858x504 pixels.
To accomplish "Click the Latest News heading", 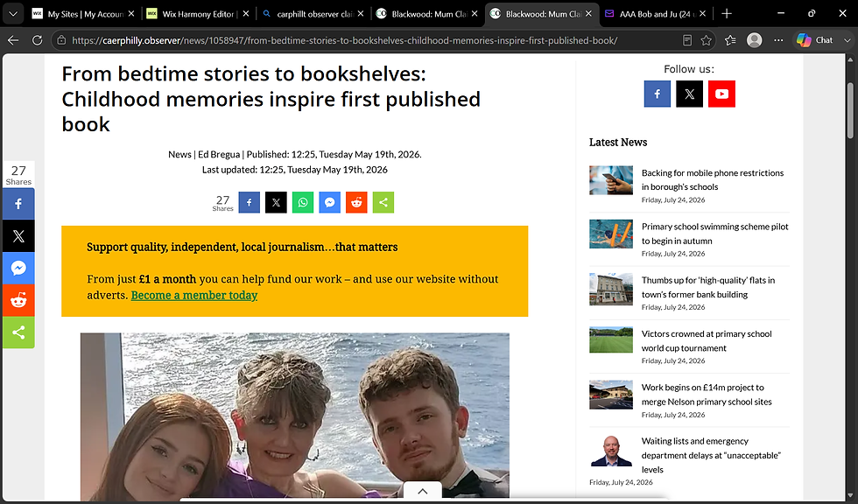I will tap(618, 142).
